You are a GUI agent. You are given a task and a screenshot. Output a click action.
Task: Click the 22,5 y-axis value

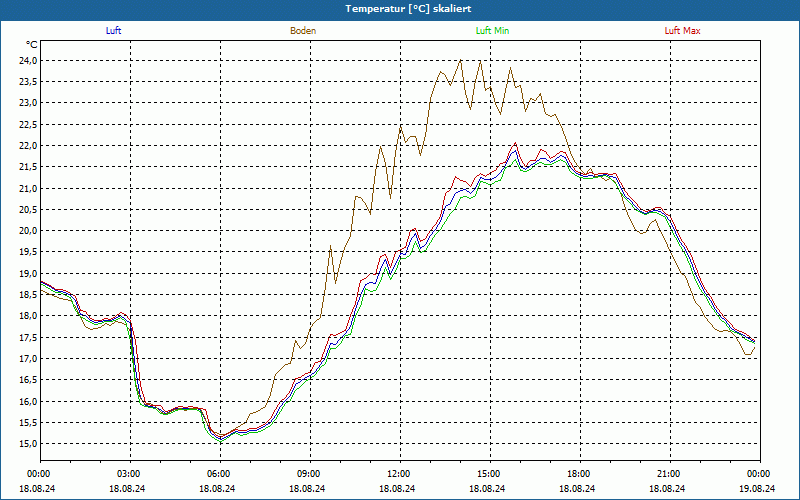pos(28,124)
